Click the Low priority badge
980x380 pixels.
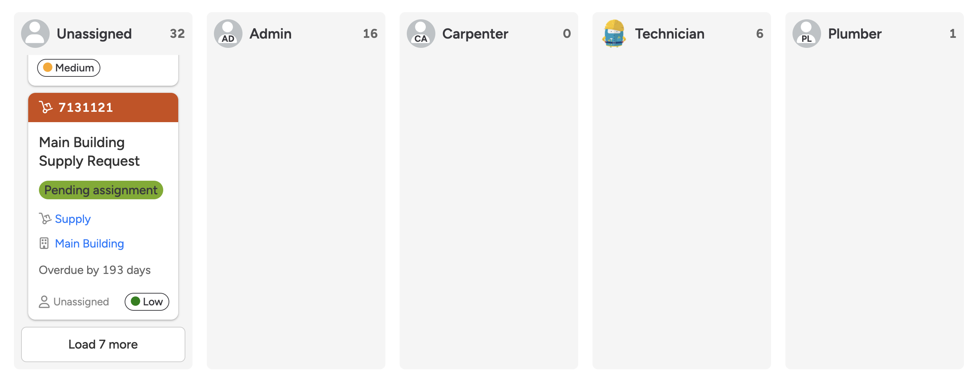[x=147, y=302]
